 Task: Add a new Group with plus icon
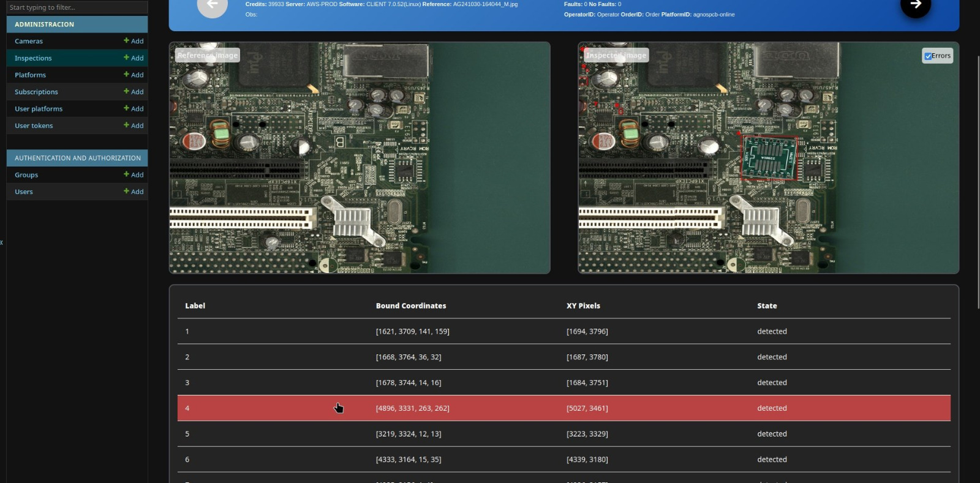[x=134, y=174]
